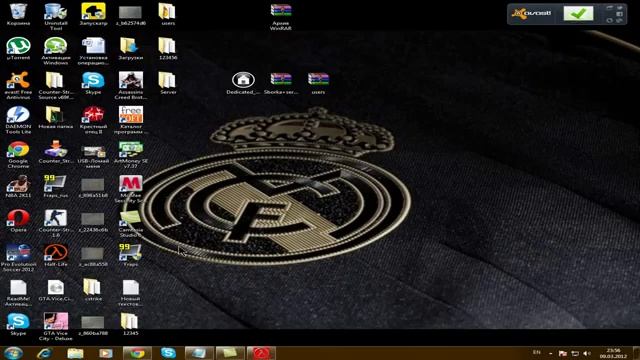Open the Action Center flag icon

[562, 353]
